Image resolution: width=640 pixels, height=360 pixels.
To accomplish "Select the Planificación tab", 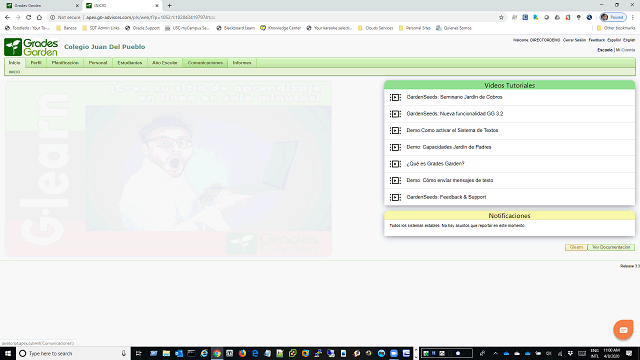I will pos(65,63).
